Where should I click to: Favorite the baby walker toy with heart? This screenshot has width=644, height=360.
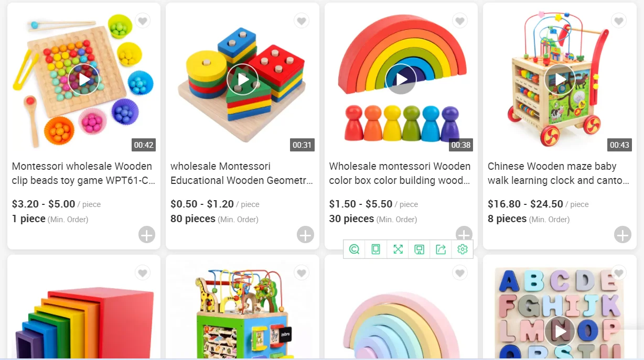619,21
